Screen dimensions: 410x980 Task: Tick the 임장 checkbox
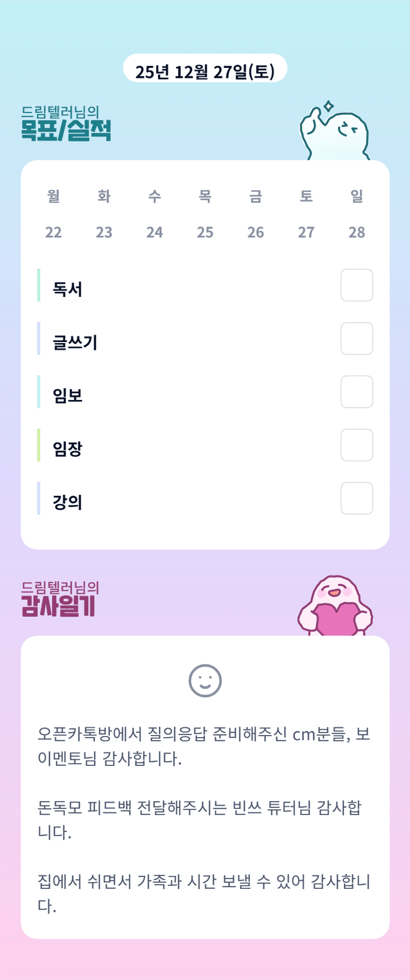pos(356,445)
